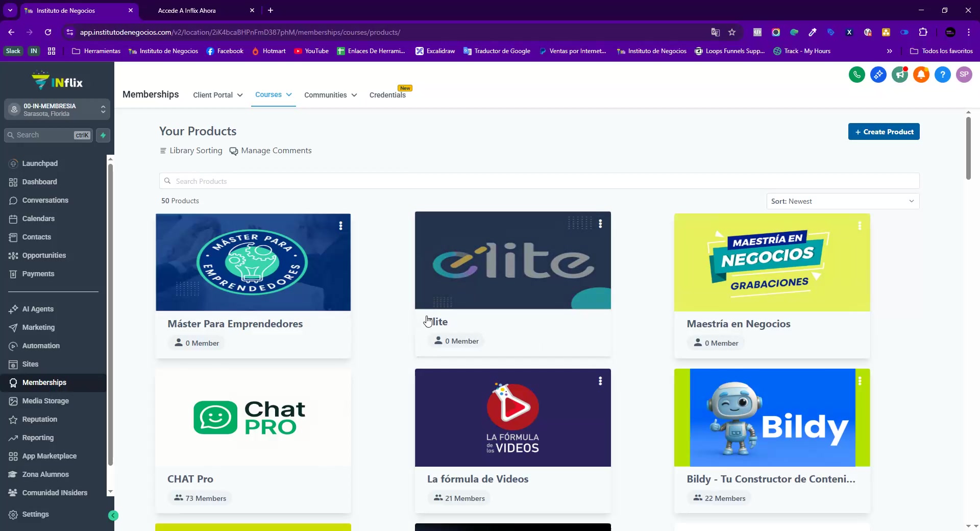Switch to the Credentials tab

[387, 95]
